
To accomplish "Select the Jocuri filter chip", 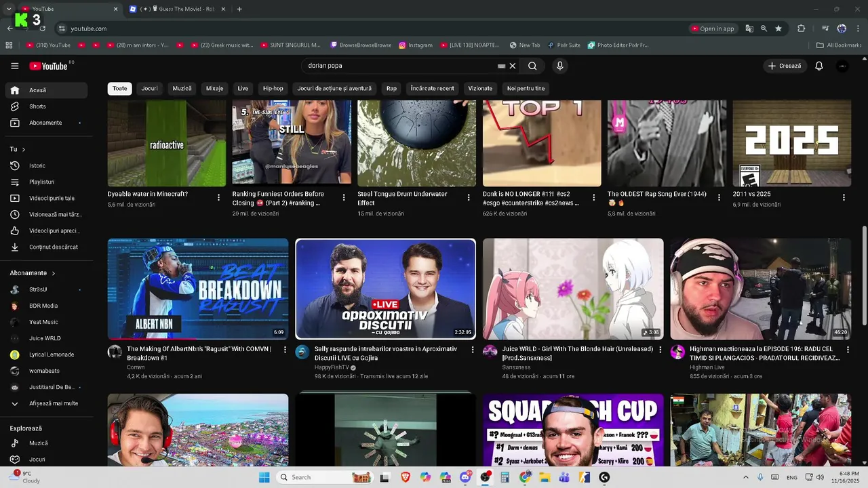I will click(x=149, y=88).
